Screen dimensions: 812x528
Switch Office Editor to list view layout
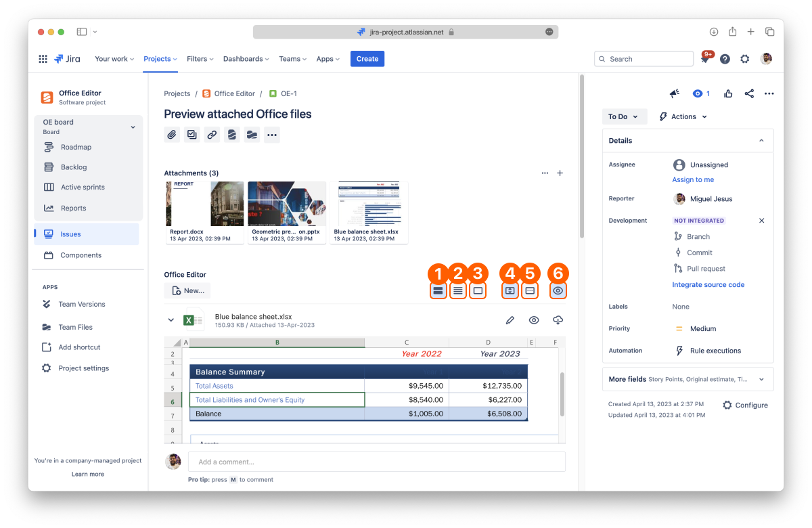click(458, 290)
